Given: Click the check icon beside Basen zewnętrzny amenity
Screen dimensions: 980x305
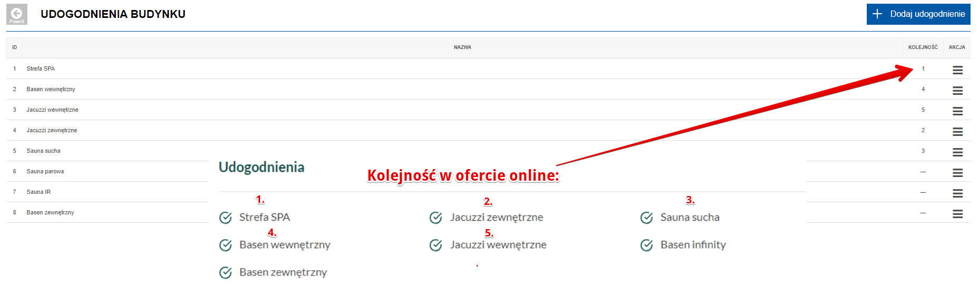Looking at the screenshot, I should pyautogui.click(x=225, y=272).
